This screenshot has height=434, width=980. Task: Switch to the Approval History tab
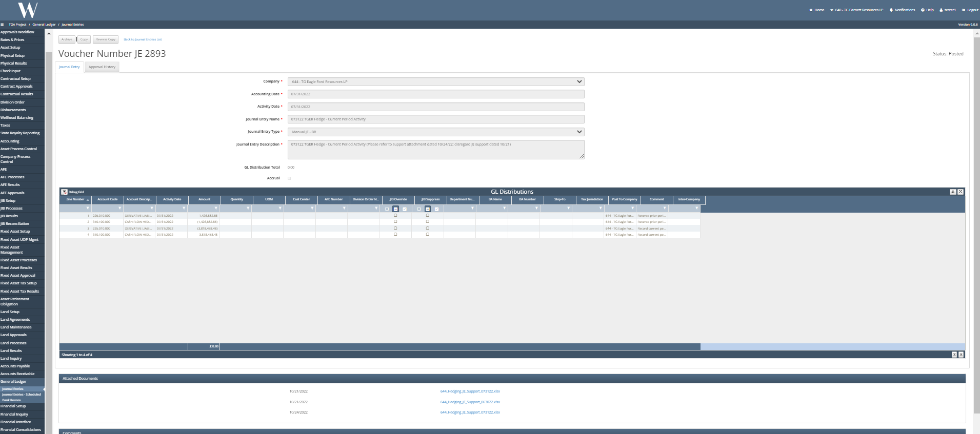pos(102,67)
